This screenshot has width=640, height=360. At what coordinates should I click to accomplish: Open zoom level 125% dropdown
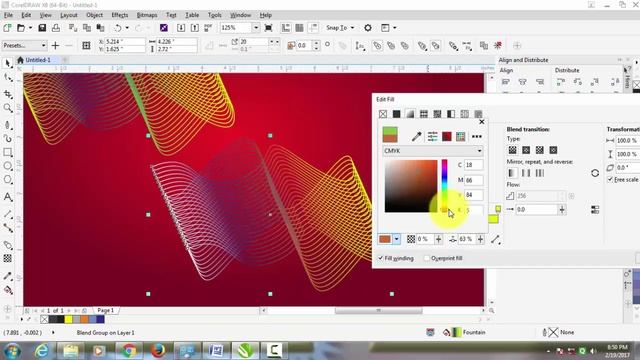256,28
